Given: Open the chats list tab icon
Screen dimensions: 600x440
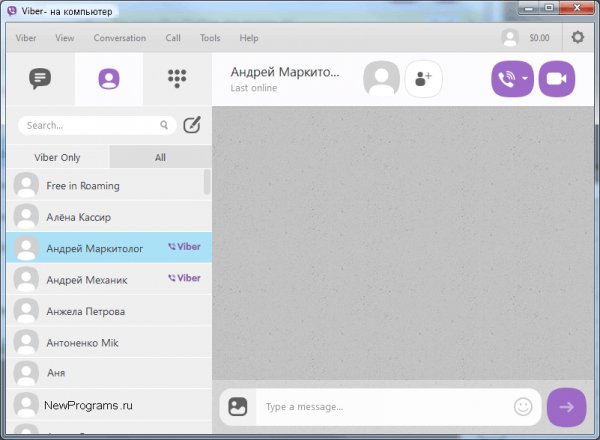Looking at the screenshot, I should coord(40,78).
